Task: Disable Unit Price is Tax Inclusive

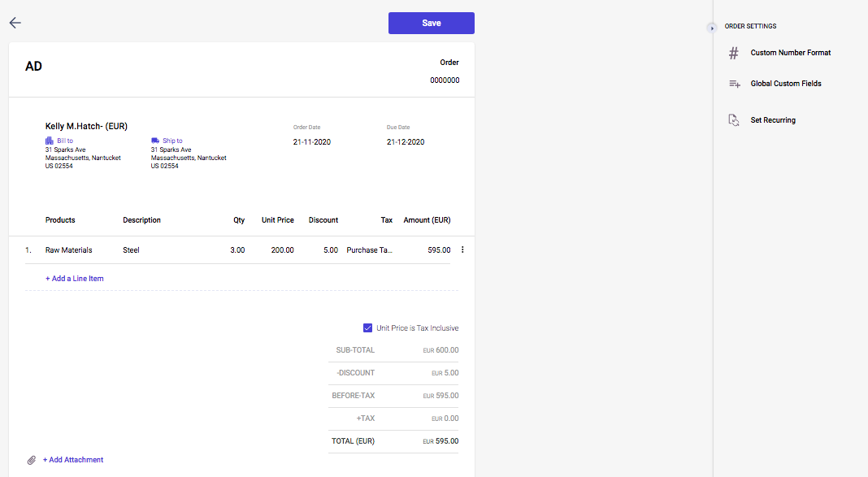Action: 367,327
